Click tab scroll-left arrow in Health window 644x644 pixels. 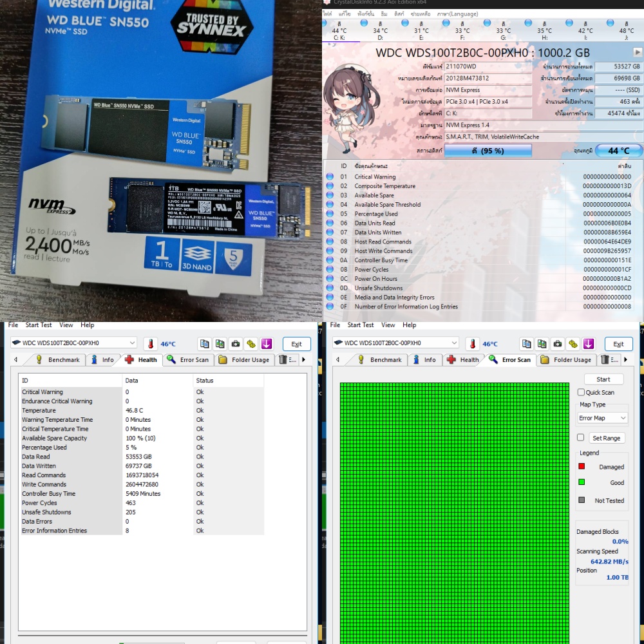tap(15, 359)
